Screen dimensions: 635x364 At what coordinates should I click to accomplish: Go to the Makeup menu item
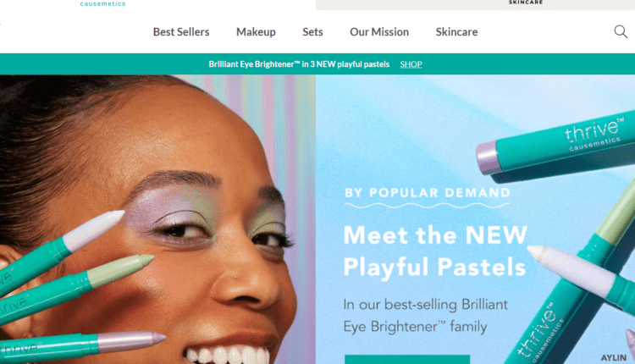click(256, 32)
